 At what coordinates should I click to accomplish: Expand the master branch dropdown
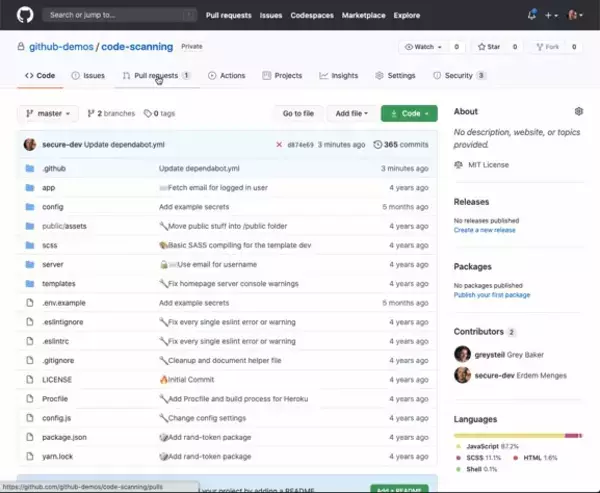point(49,114)
